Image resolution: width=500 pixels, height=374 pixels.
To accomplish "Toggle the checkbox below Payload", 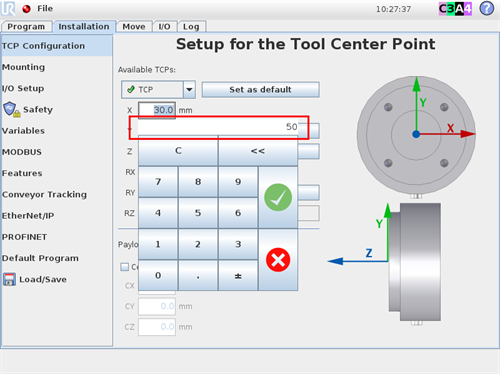I will point(124,267).
